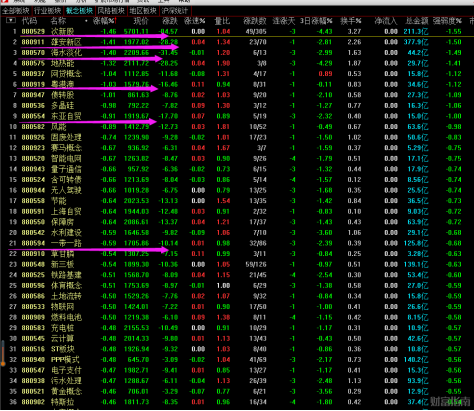Select the 雄安新区 sector name
Viewport: 474px width, 411px height.
[66, 42]
